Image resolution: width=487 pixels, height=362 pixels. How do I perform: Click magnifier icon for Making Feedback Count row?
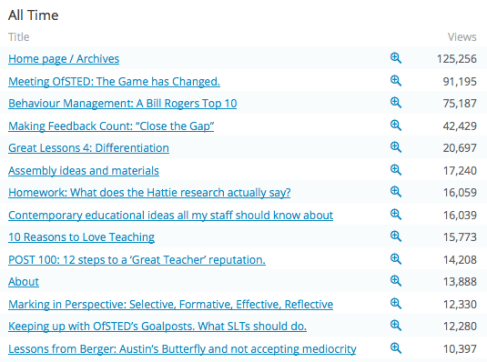[396, 125]
